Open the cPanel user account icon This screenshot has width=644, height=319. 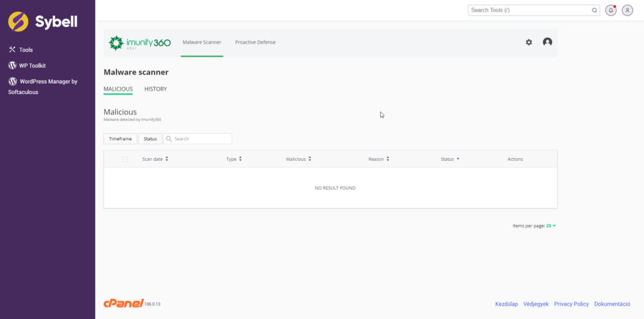tap(627, 10)
